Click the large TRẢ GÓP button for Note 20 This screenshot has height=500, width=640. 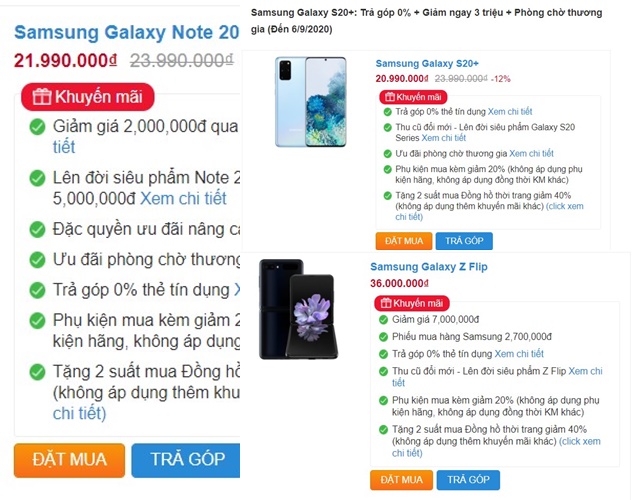pyautogui.click(x=186, y=460)
